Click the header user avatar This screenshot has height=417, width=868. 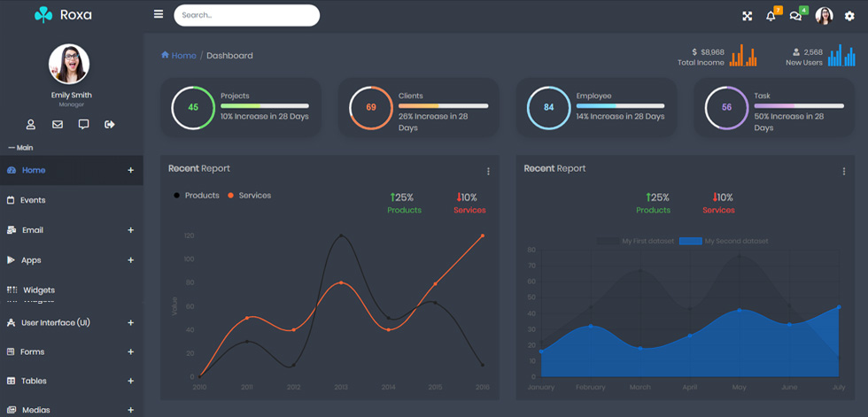[824, 16]
